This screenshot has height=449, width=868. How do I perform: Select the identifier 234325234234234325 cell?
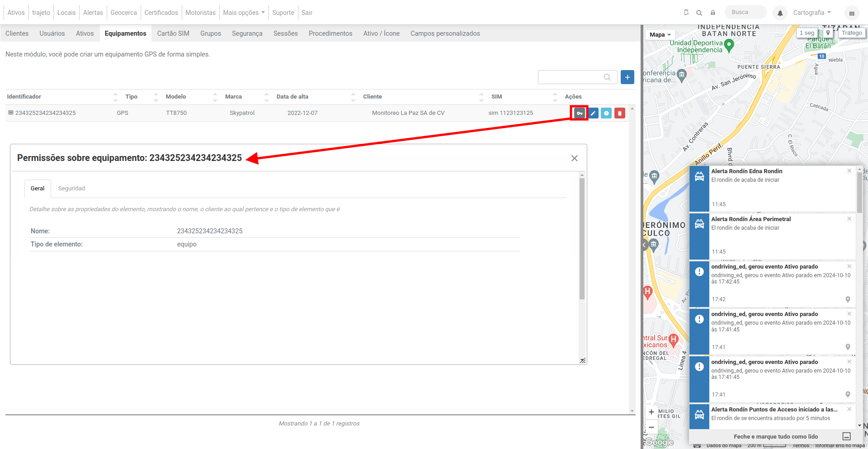pyautogui.click(x=45, y=113)
